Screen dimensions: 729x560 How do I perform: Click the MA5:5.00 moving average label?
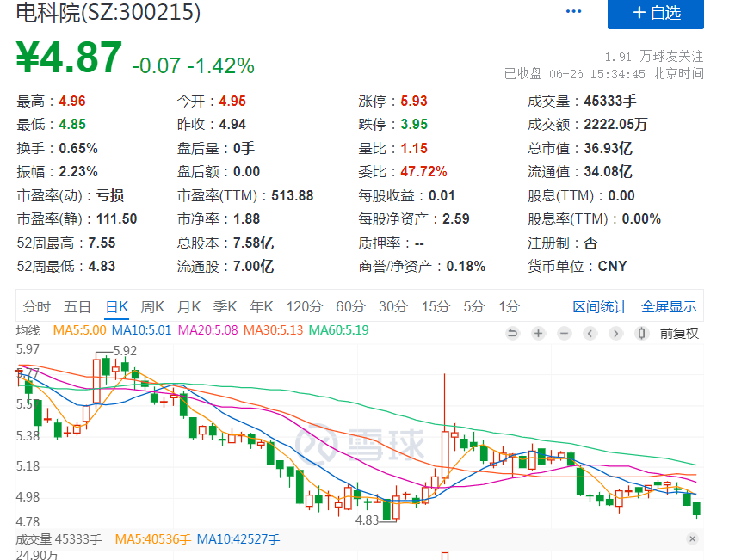point(79,330)
